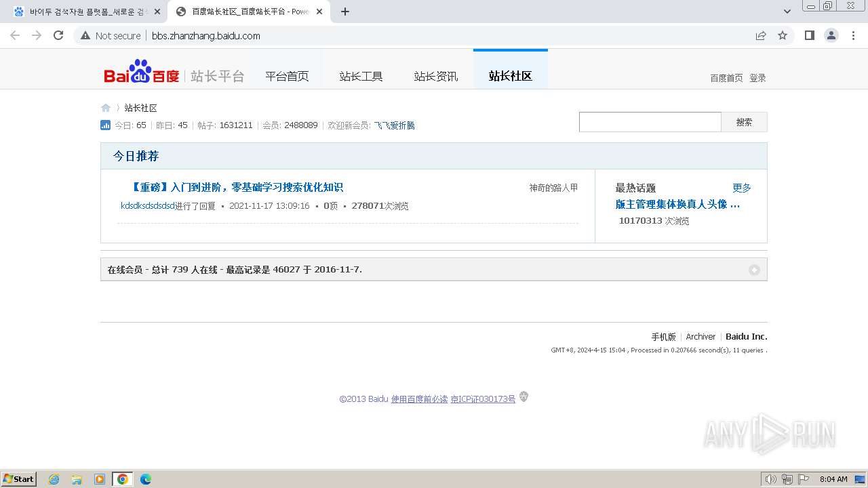
Task: Open the Windows Start button
Action: pyautogui.click(x=19, y=479)
